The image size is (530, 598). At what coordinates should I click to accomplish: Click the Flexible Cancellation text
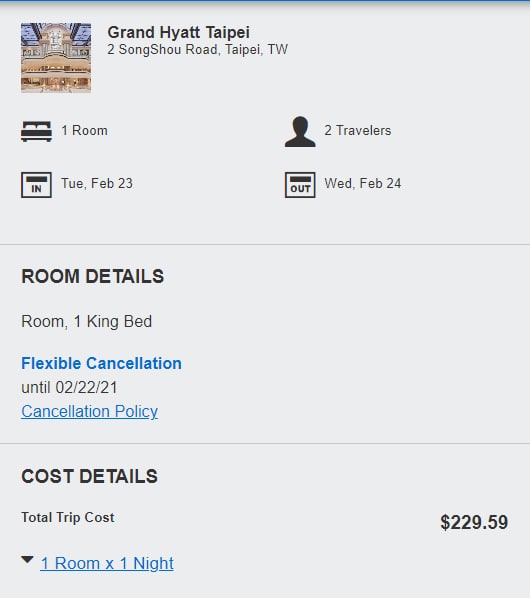click(101, 363)
